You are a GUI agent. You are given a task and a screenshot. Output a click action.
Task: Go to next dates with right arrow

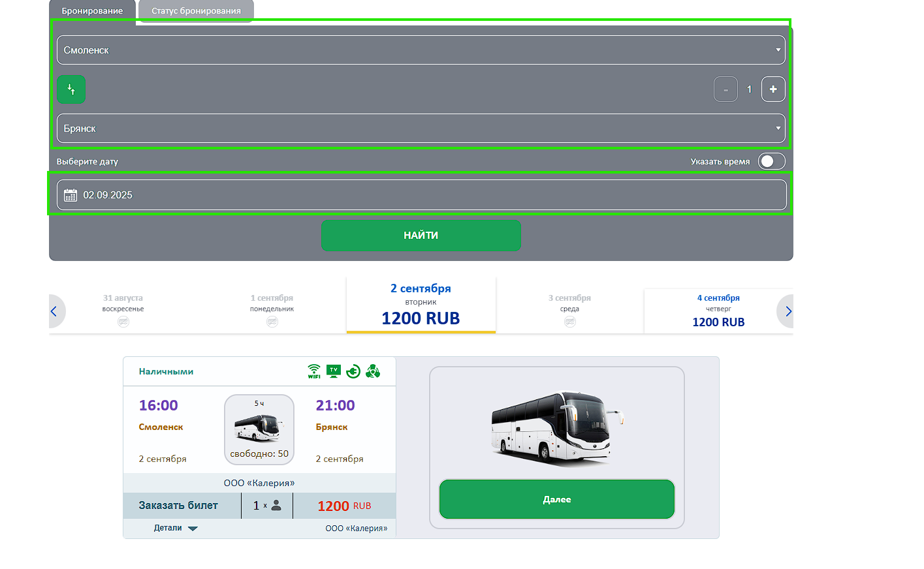pos(788,311)
